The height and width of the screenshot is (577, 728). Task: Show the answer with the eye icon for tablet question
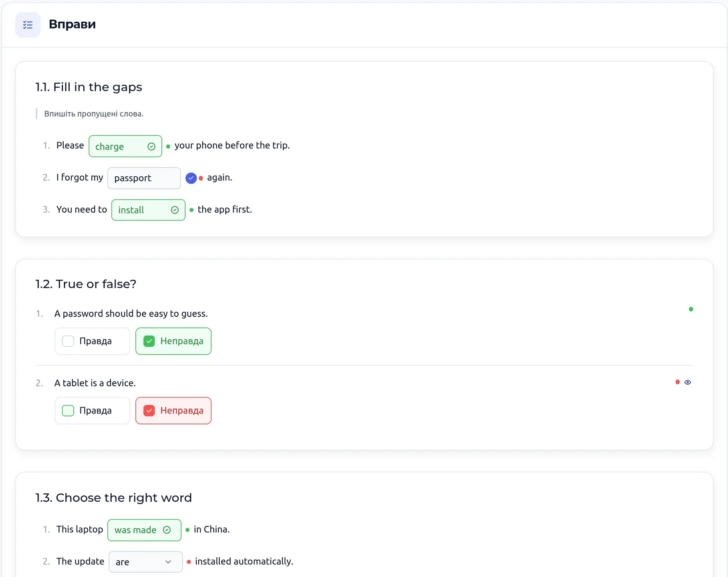coord(688,382)
